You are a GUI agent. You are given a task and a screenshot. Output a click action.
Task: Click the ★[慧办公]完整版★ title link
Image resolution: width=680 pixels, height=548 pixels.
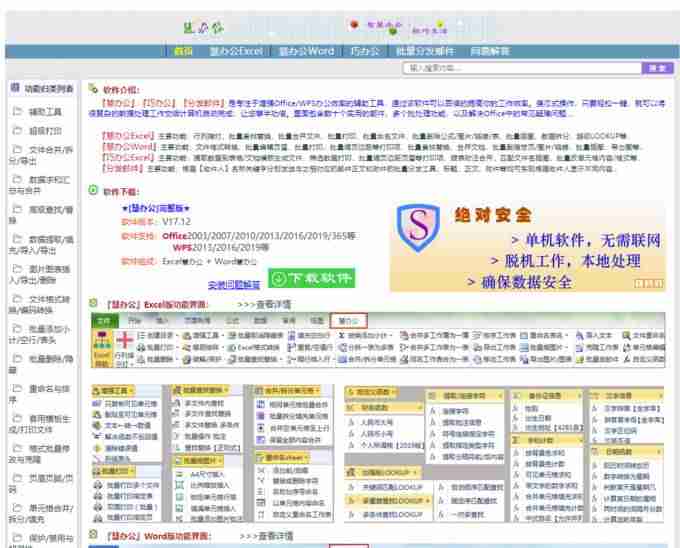pyautogui.click(x=155, y=209)
